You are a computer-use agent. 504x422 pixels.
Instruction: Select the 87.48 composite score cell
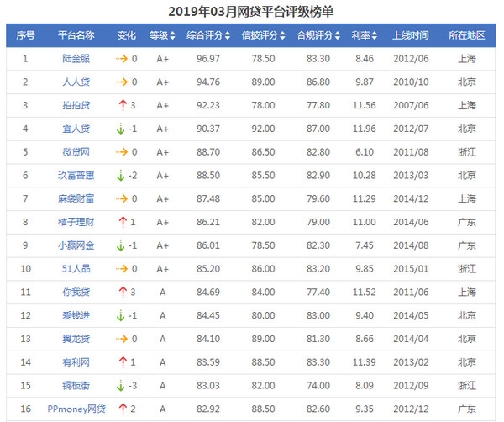point(208,198)
